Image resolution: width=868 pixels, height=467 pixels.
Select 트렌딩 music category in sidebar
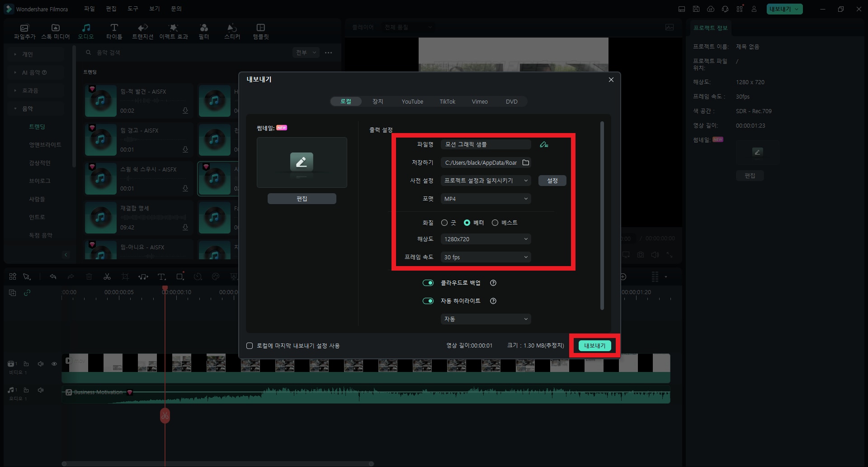pos(37,127)
